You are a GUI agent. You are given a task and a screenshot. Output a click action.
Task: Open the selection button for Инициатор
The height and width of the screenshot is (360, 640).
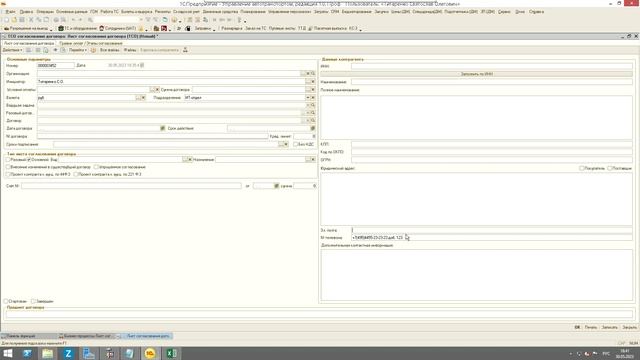tap(308, 82)
